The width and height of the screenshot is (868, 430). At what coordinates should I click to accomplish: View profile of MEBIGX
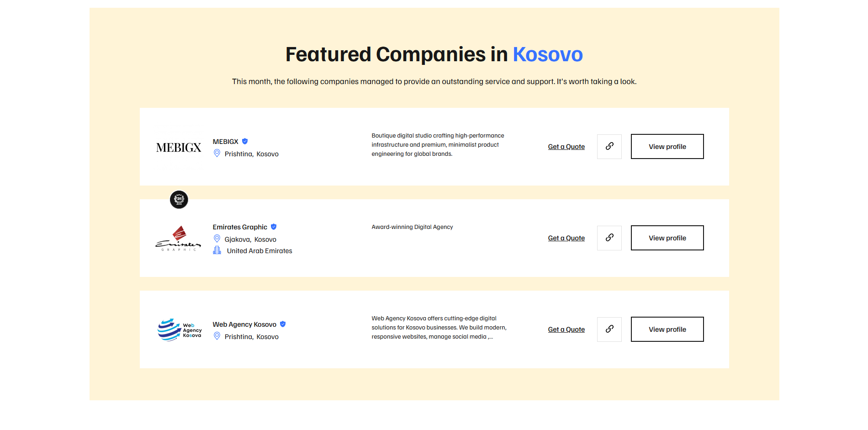click(x=667, y=146)
